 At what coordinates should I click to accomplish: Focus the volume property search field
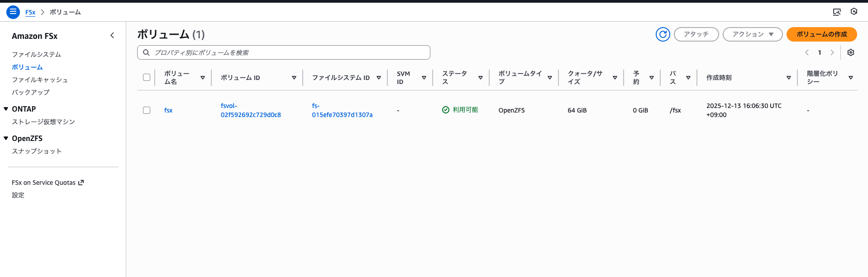click(284, 52)
